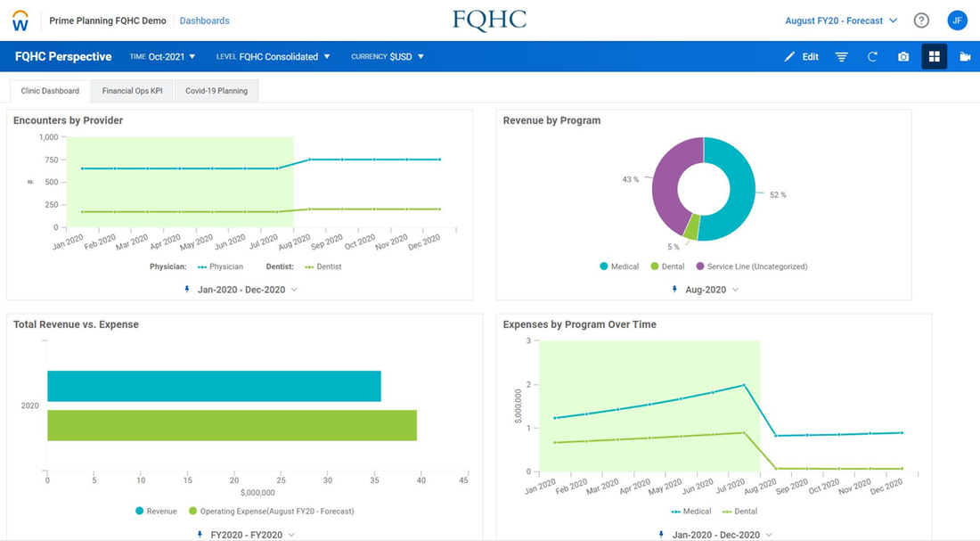This screenshot has height=541, width=980.
Task: Open the CURRENCY $USD dropdown
Action: click(x=388, y=57)
